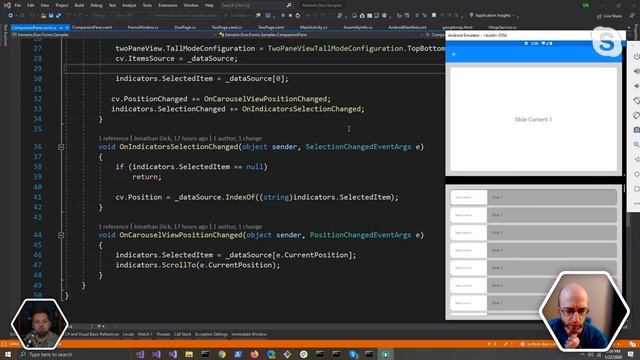The height and width of the screenshot is (360, 640).
Task: Click the back arrow in Android emulator
Action: 454,54
